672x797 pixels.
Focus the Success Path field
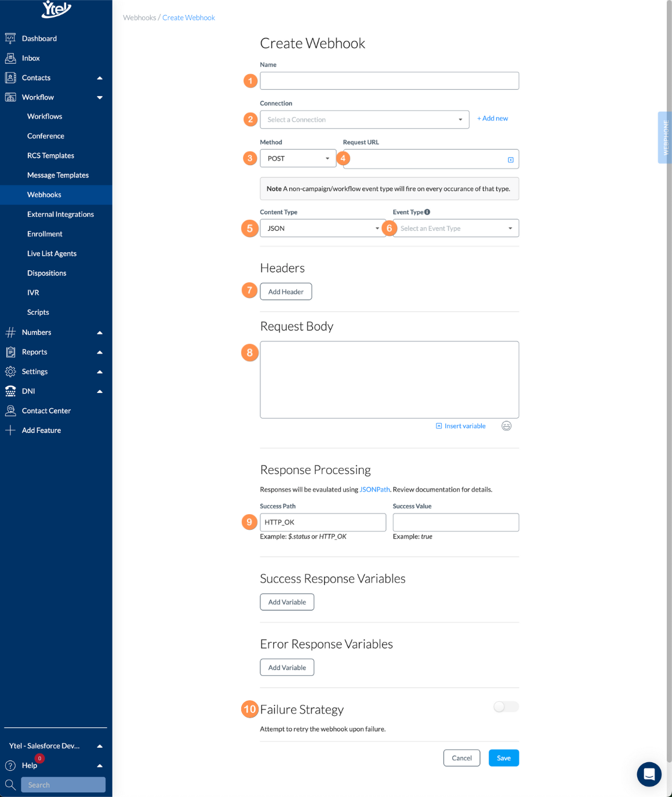[x=323, y=522]
